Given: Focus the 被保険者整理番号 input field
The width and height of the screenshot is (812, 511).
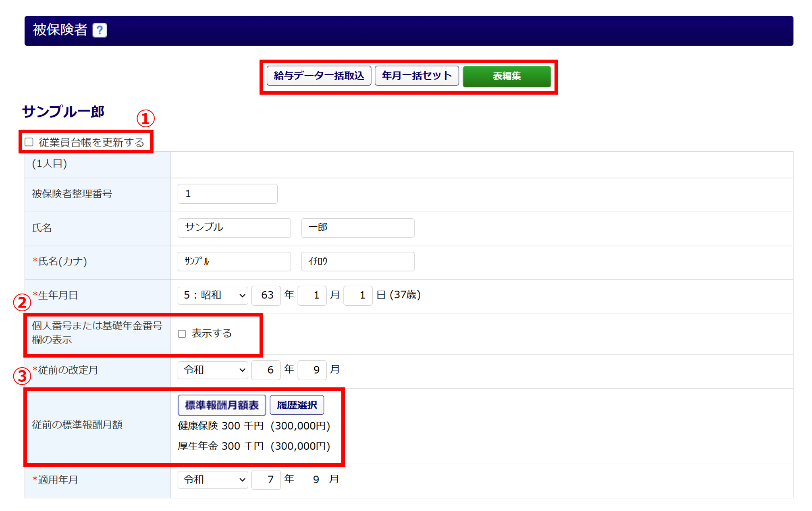Looking at the screenshot, I should pos(227,194).
